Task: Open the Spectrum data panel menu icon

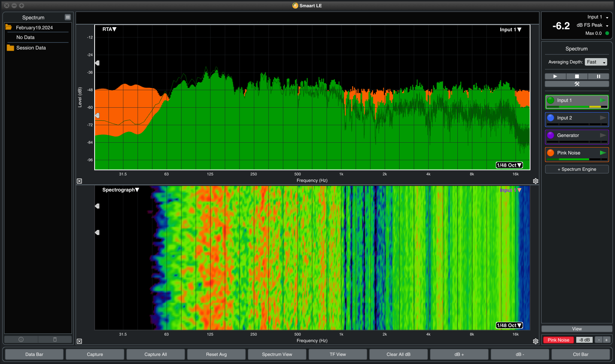Action: (67, 17)
